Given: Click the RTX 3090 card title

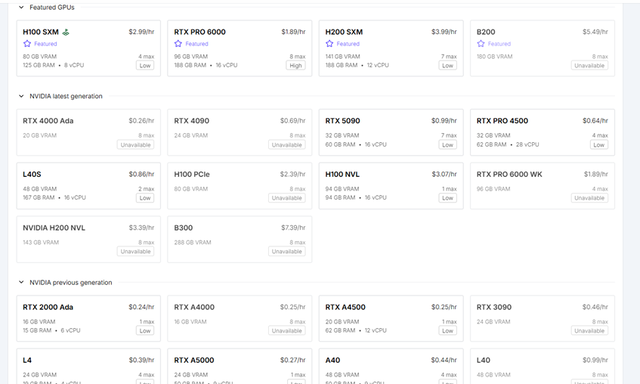Looking at the screenshot, I should [x=494, y=307].
